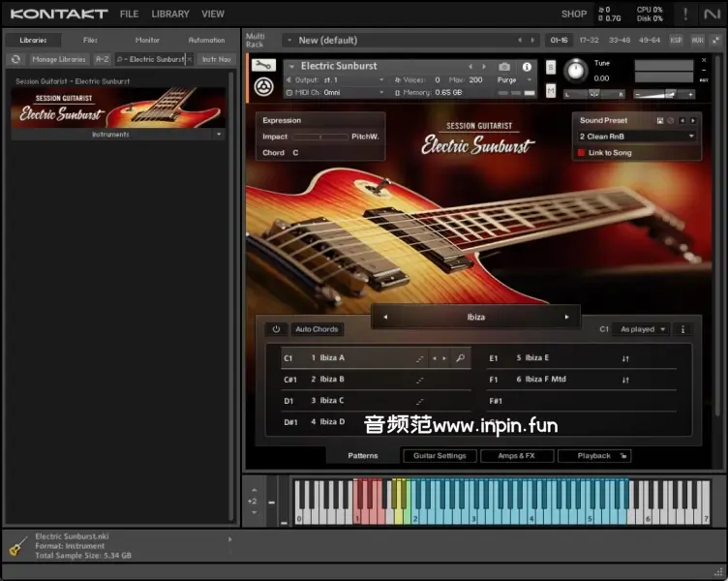Click the wrench edit icon for Electric Sunburst
This screenshot has height=581, width=728.
[261, 66]
